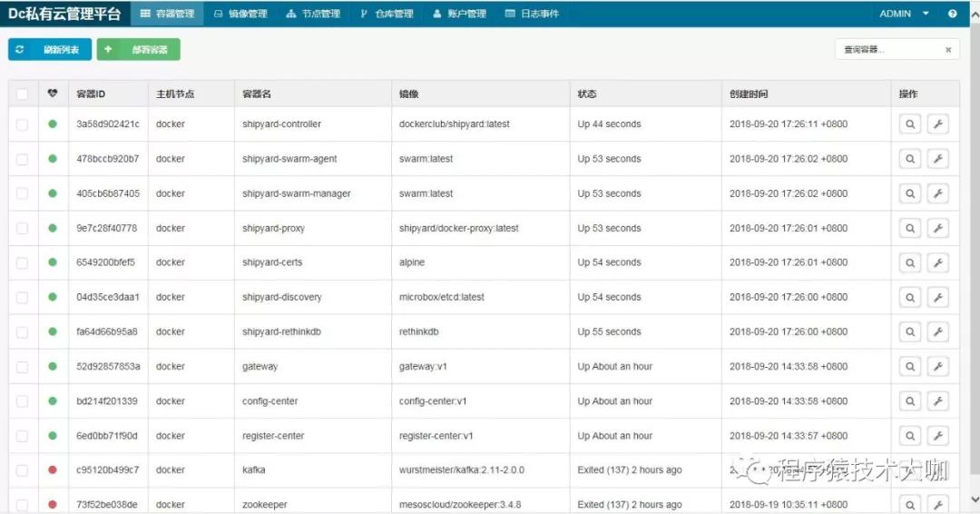Open the 容器管理 navigation tab
Image resolution: width=980 pixels, height=514 pixels.
point(167,13)
